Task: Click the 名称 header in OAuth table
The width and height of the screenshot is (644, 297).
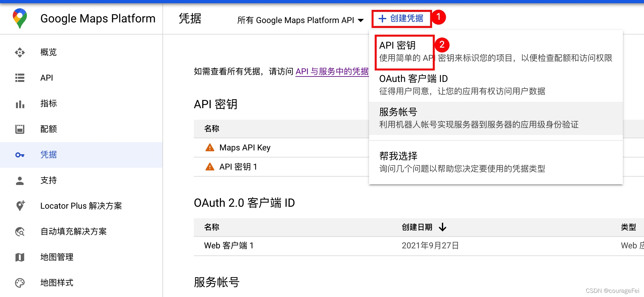Action: 212,227
